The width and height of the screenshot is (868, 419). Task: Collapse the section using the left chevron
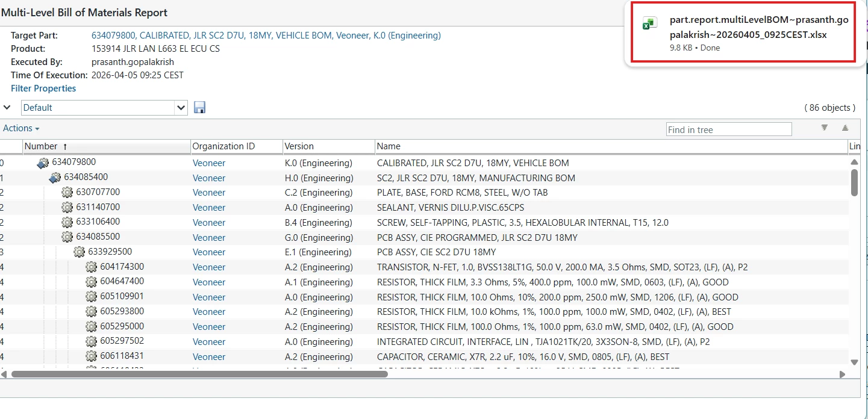(x=7, y=108)
